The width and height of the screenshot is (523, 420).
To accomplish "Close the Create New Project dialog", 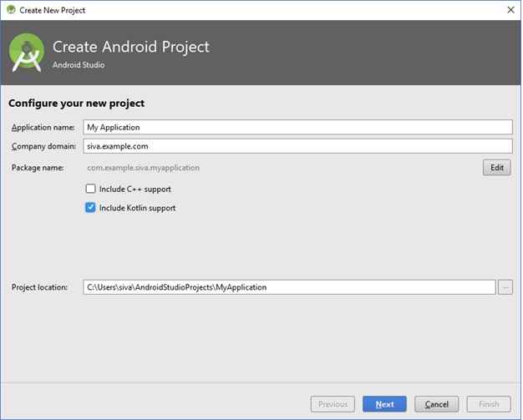I will tap(512, 10).
